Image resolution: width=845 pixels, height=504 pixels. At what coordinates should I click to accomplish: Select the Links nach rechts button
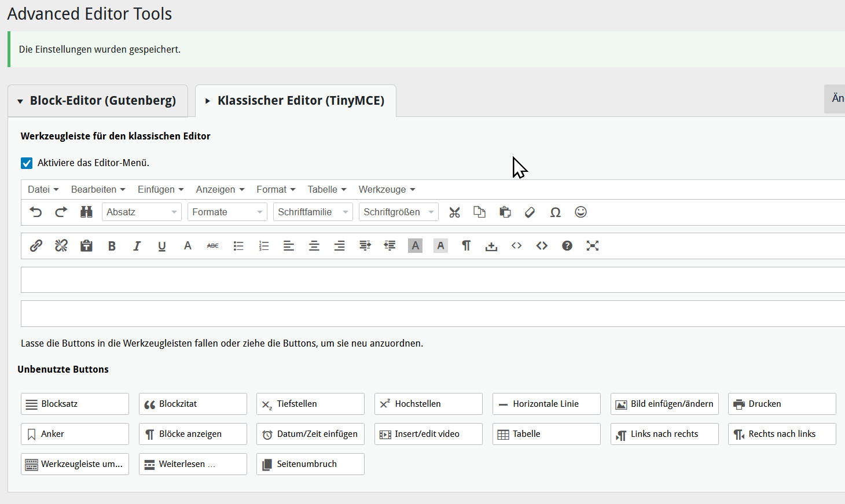point(664,434)
